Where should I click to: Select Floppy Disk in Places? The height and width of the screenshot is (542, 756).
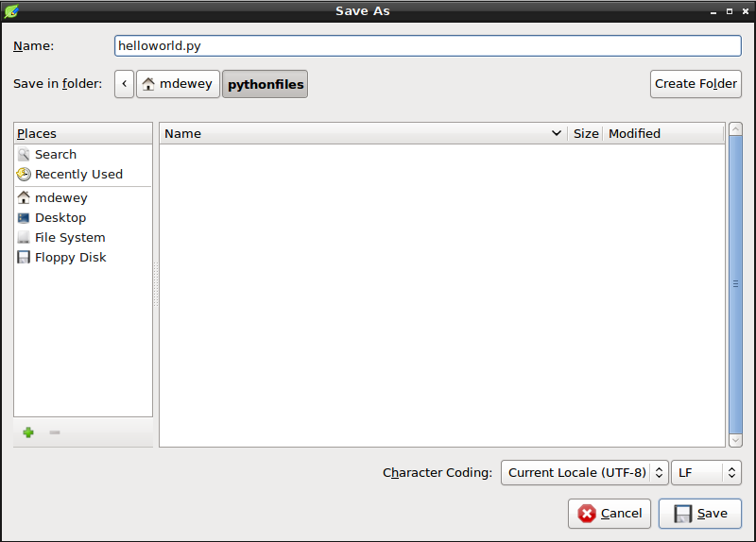click(83, 257)
